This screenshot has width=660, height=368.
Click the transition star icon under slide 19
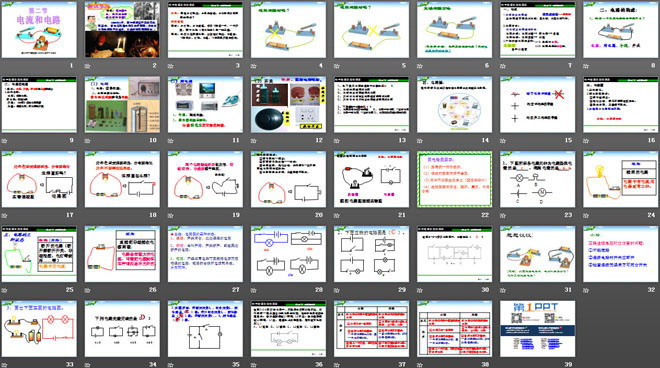click(171, 215)
